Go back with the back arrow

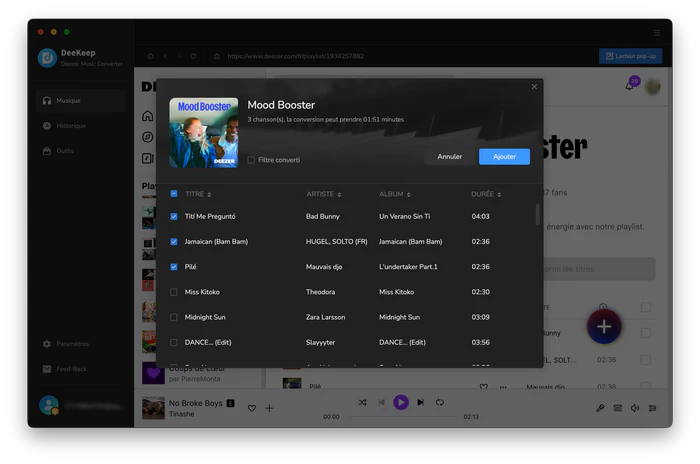pyautogui.click(x=165, y=56)
